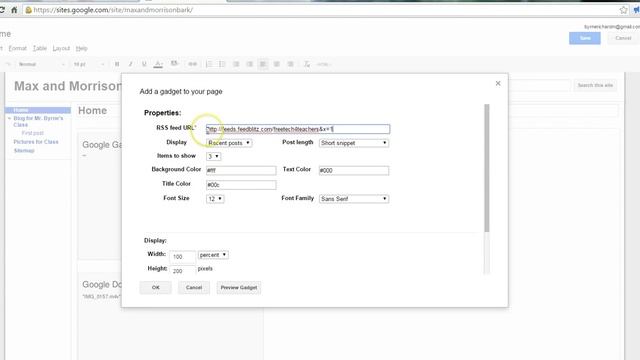Click the Text Color field
The width and height of the screenshot is (640, 360).
coord(354,170)
